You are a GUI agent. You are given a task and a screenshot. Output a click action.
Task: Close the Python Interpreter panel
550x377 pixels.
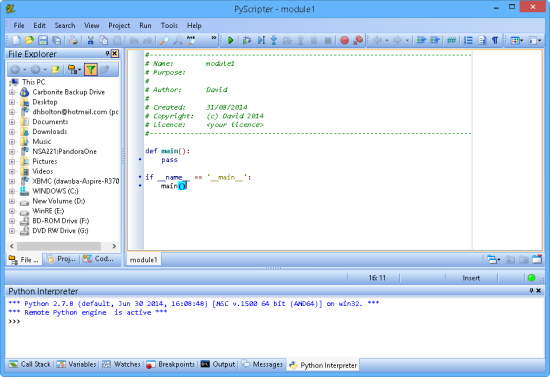click(539, 290)
